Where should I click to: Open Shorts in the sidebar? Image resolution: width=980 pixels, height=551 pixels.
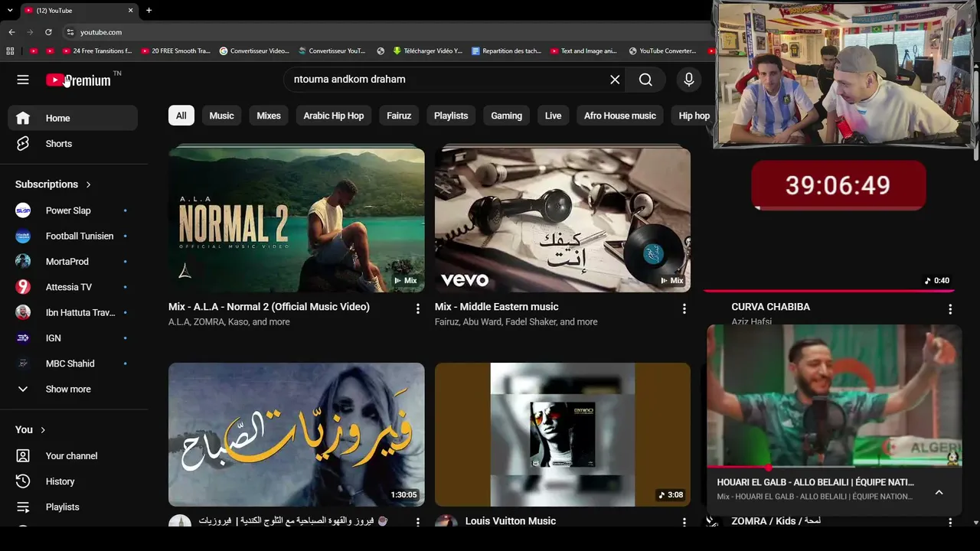[73, 144]
